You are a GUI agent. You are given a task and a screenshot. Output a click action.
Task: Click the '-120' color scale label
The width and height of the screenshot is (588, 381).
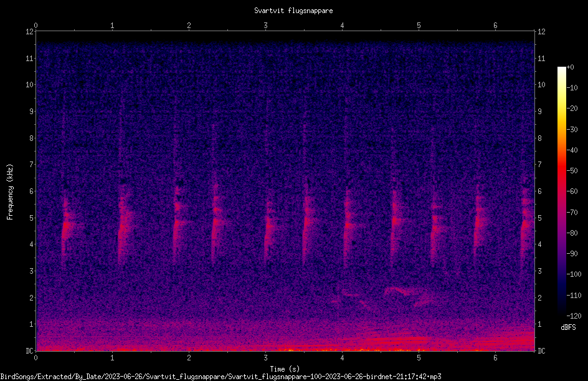pos(574,316)
